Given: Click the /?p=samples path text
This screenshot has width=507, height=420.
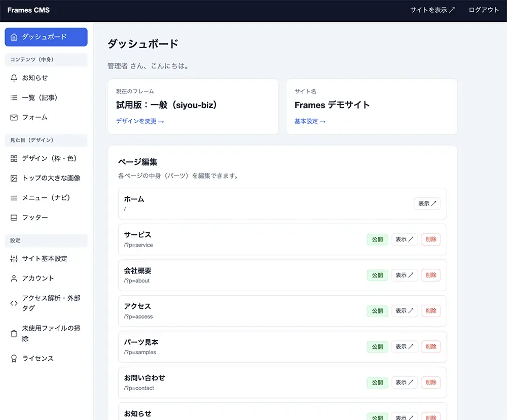Looking at the screenshot, I should [140, 353].
